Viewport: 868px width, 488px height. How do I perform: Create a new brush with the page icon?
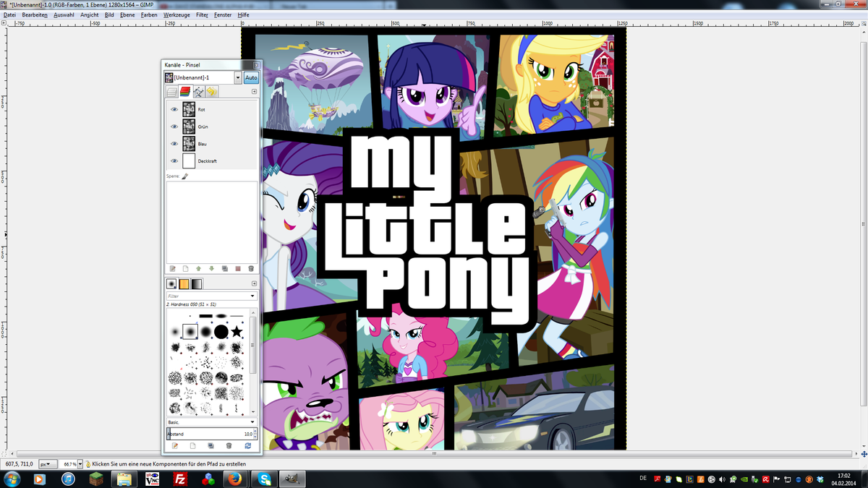(193, 446)
